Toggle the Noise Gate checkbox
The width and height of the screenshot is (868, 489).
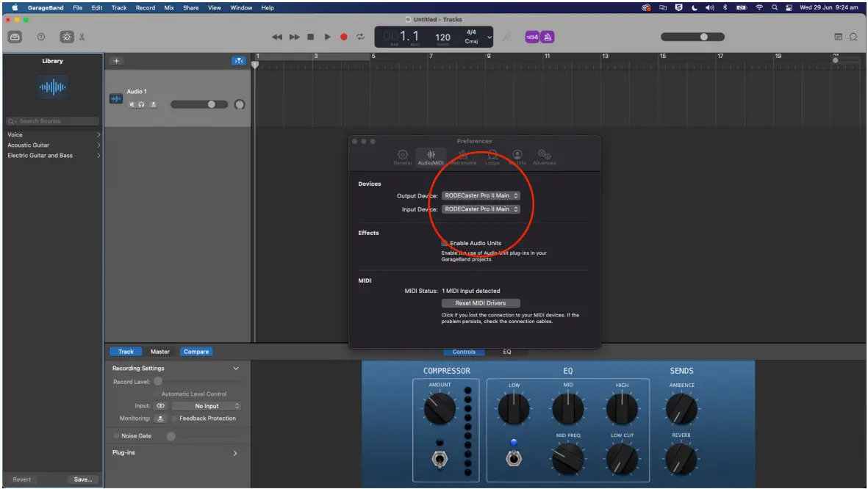116,435
